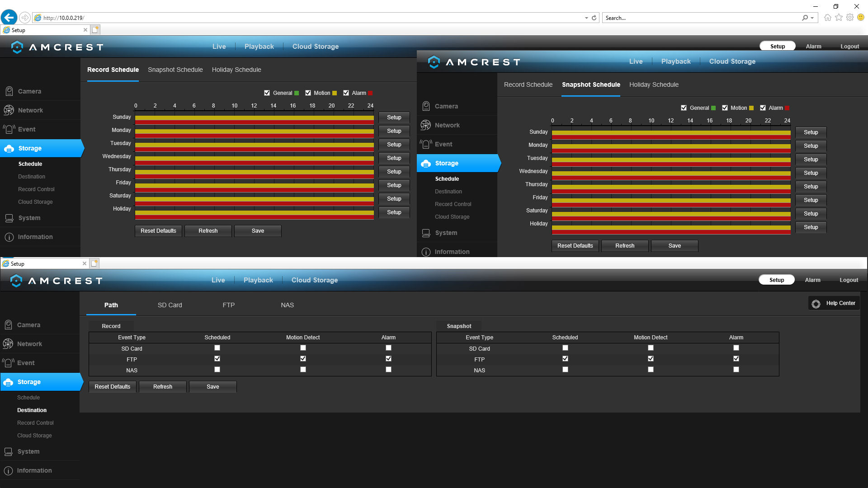Click Refresh in Destination Path window

pos(163,387)
